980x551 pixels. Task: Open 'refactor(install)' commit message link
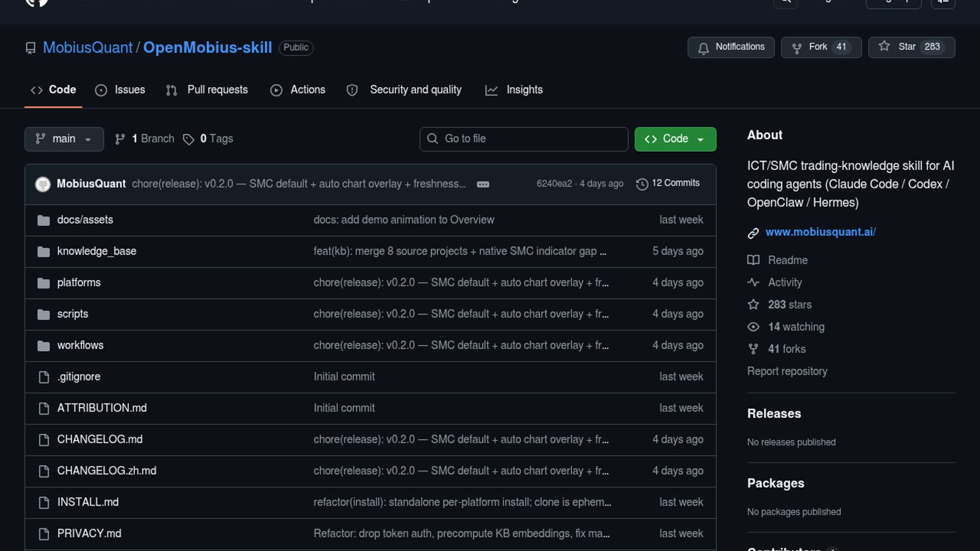(x=462, y=503)
